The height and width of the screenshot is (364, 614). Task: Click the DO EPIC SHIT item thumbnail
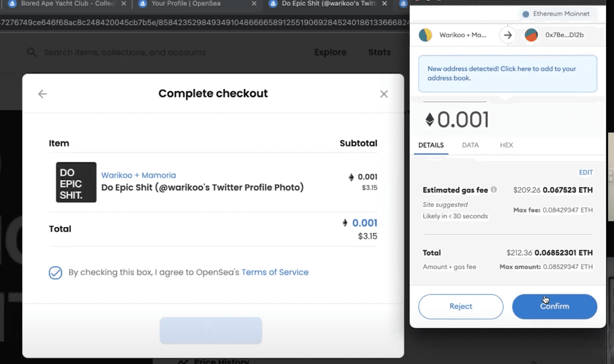pyautogui.click(x=76, y=182)
